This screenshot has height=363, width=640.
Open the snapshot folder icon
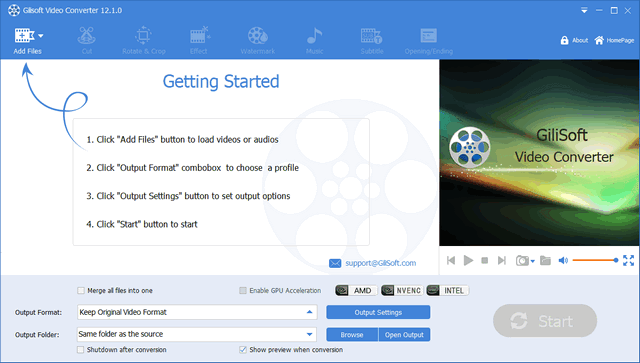tap(545, 261)
